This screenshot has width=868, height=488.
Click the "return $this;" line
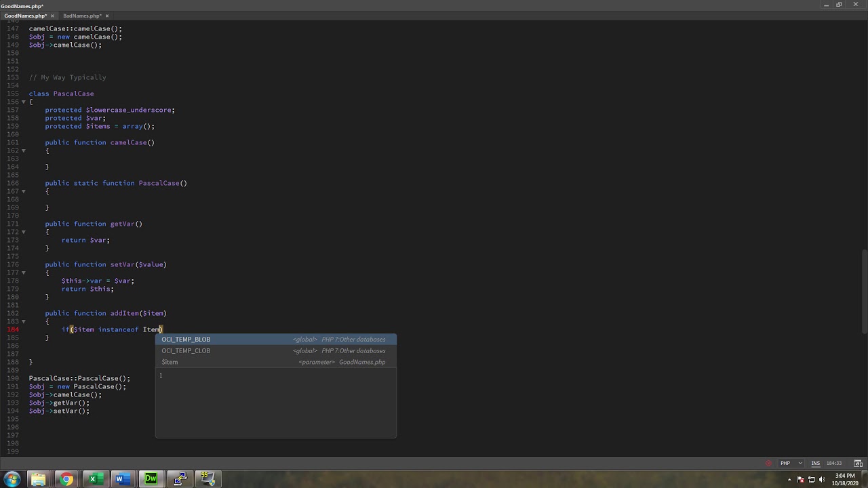(87, 289)
